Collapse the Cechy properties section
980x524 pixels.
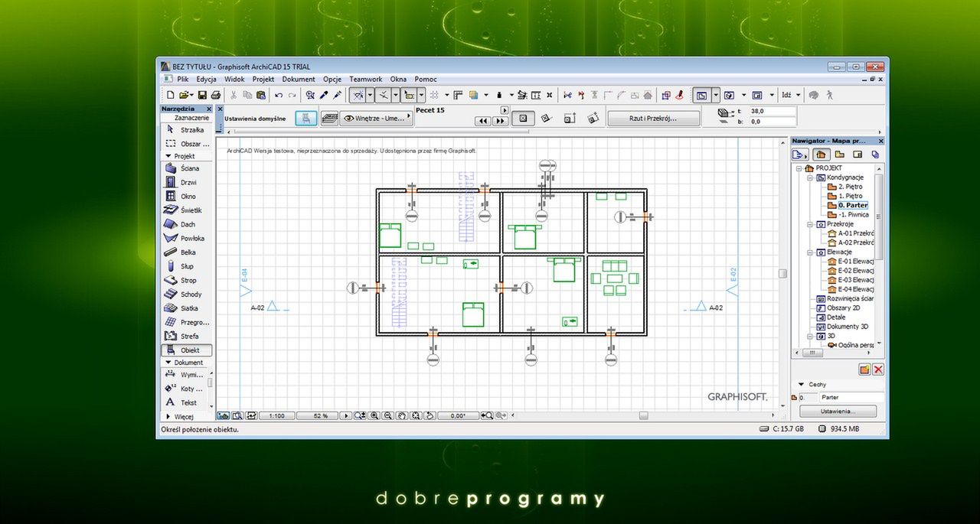(802, 385)
